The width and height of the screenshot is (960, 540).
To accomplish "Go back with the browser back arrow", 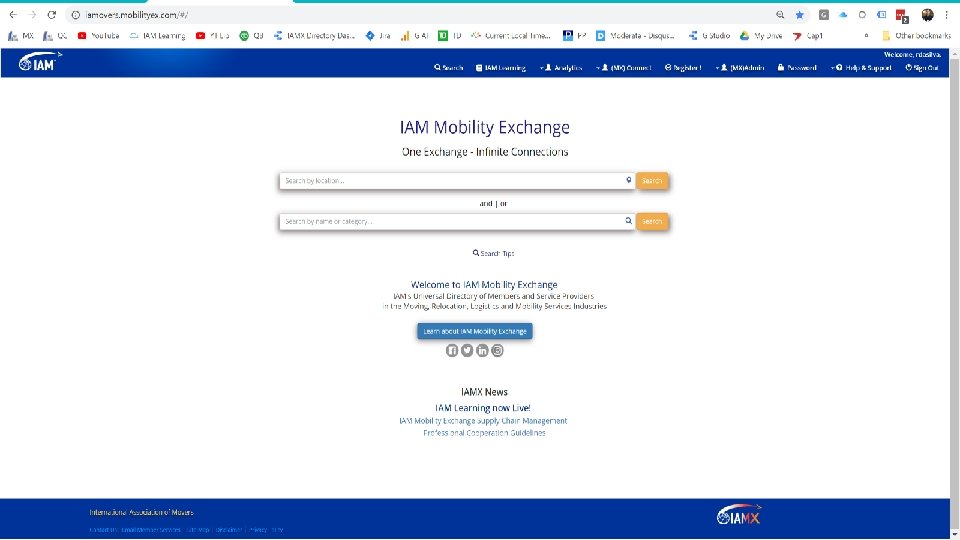I will click(13, 15).
